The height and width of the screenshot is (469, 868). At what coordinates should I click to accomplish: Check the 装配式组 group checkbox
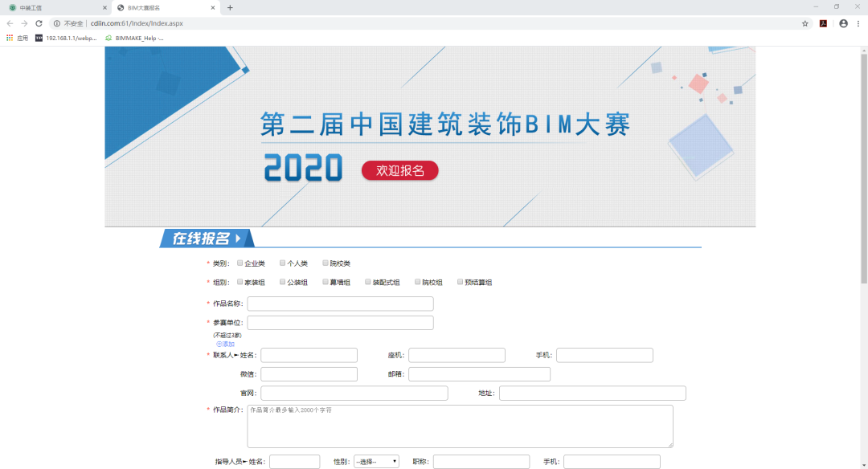pos(367,282)
